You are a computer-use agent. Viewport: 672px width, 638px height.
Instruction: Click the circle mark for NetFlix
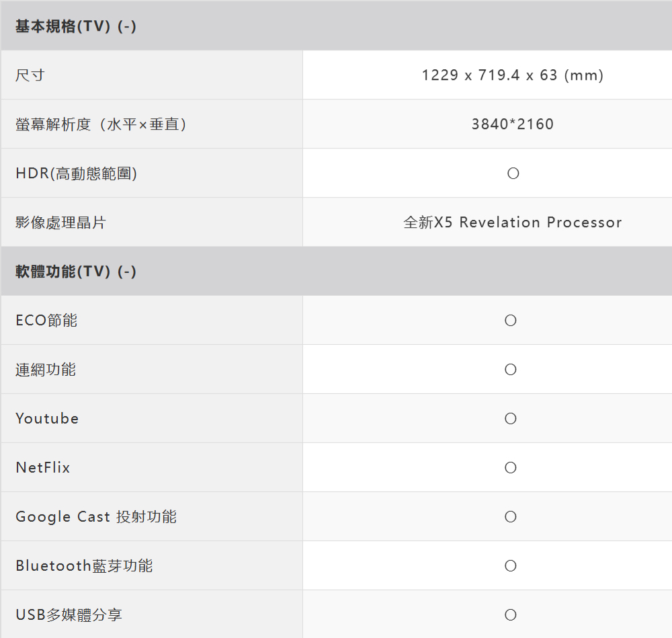[510, 468]
